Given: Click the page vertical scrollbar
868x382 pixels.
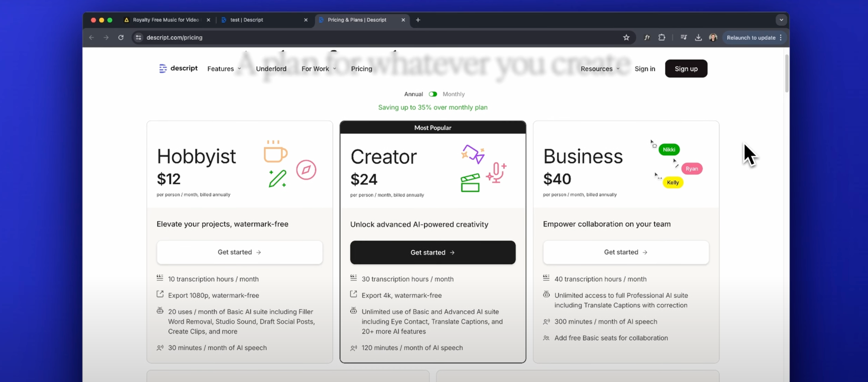Looking at the screenshot, I should pos(787,73).
